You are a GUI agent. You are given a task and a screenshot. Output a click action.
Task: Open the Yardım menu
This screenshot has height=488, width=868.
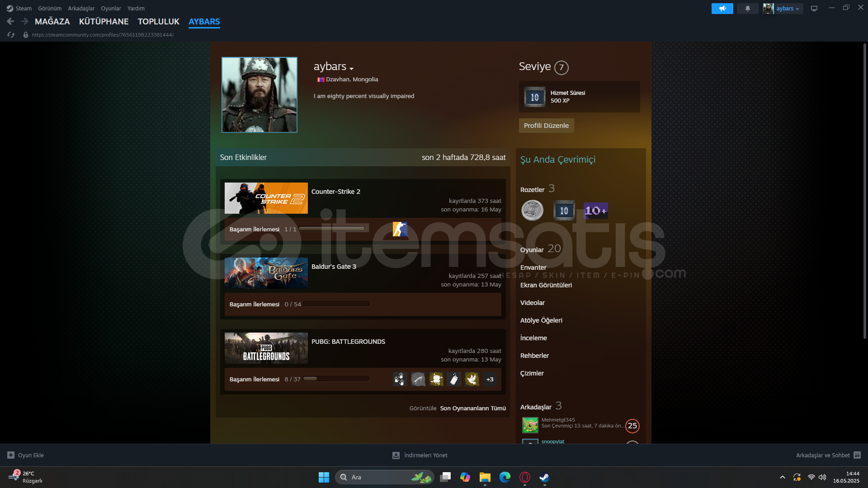(136, 9)
